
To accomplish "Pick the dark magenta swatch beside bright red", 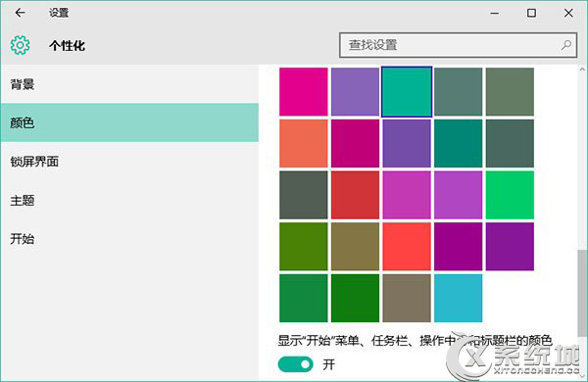I will 459,247.
